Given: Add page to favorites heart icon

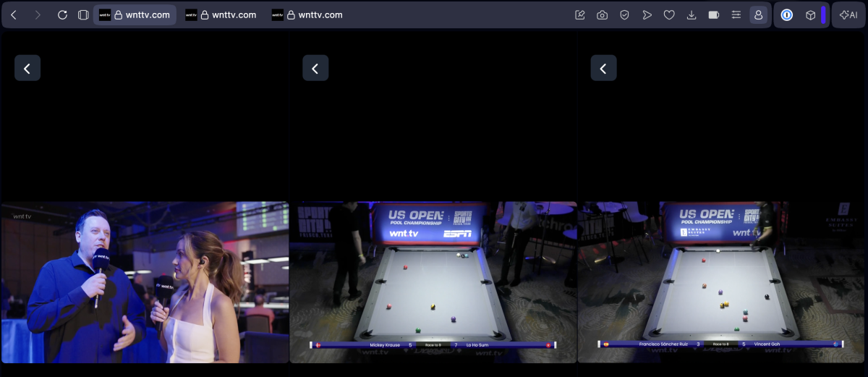Looking at the screenshot, I should [x=669, y=14].
